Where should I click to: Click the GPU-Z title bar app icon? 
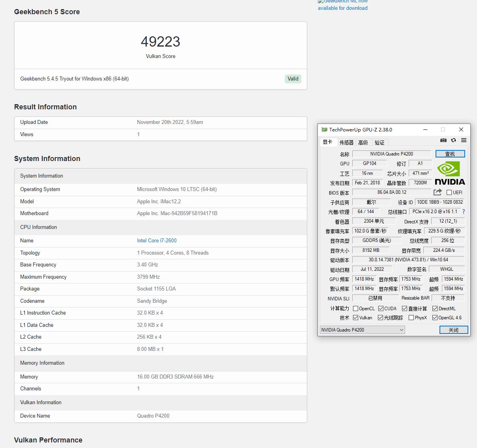[324, 129]
